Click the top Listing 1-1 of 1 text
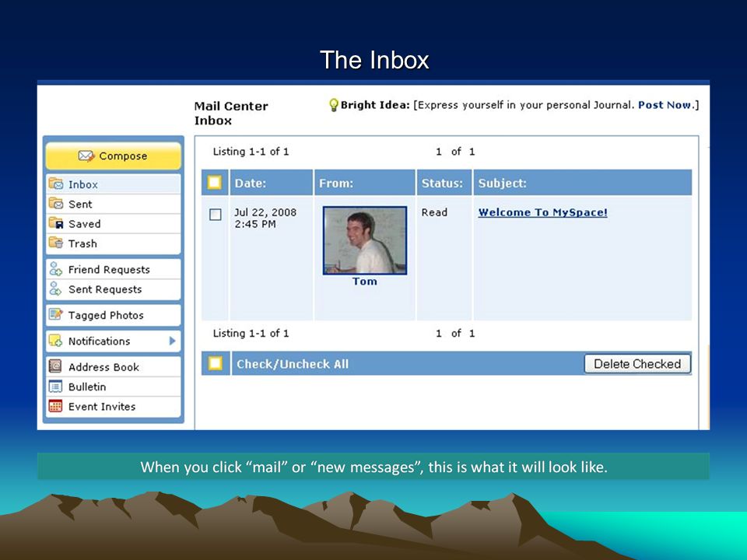747x560 pixels. 251,152
